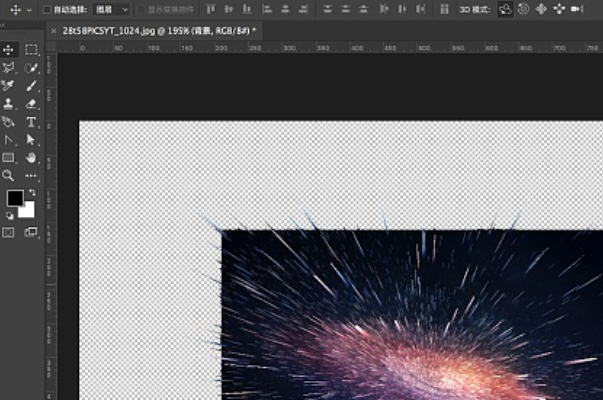Click the Auto-Align Layers icon
Screen dimensions: 603x400
coord(444,9)
